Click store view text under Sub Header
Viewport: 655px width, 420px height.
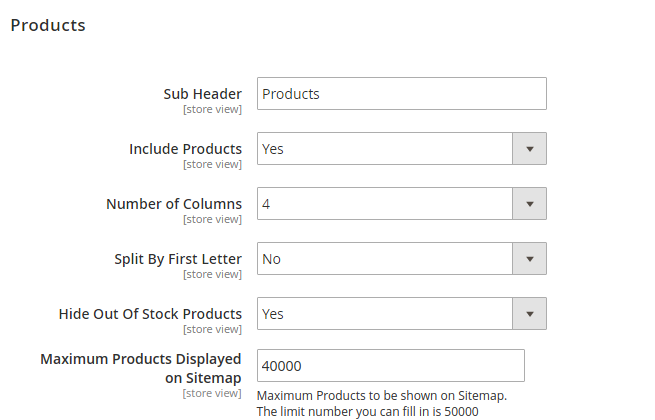click(212, 109)
